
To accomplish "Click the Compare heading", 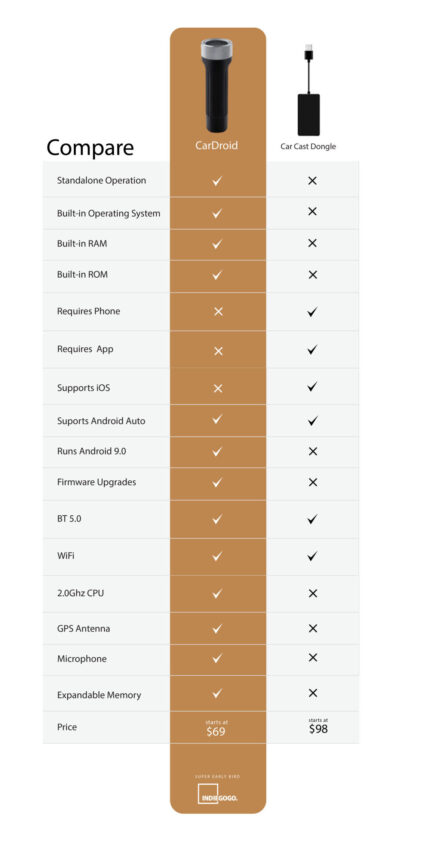I will pyautogui.click(x=90, y=147).
